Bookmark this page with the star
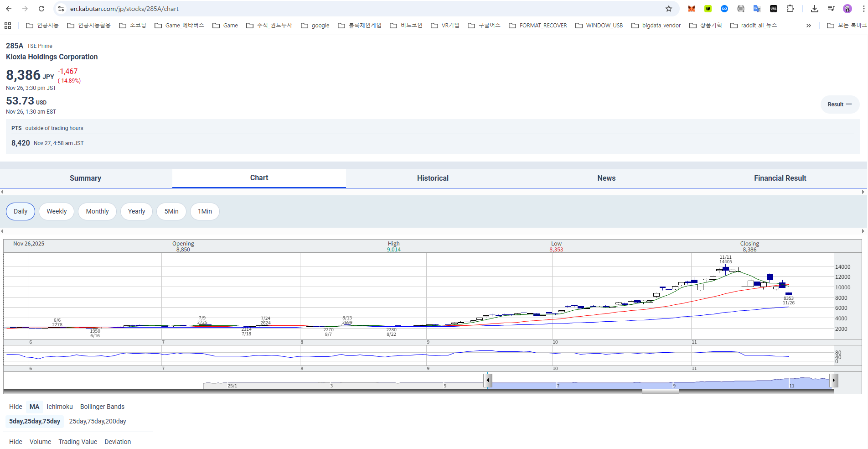The height and width of the screenshot is (449, 868). click(669, 9)
